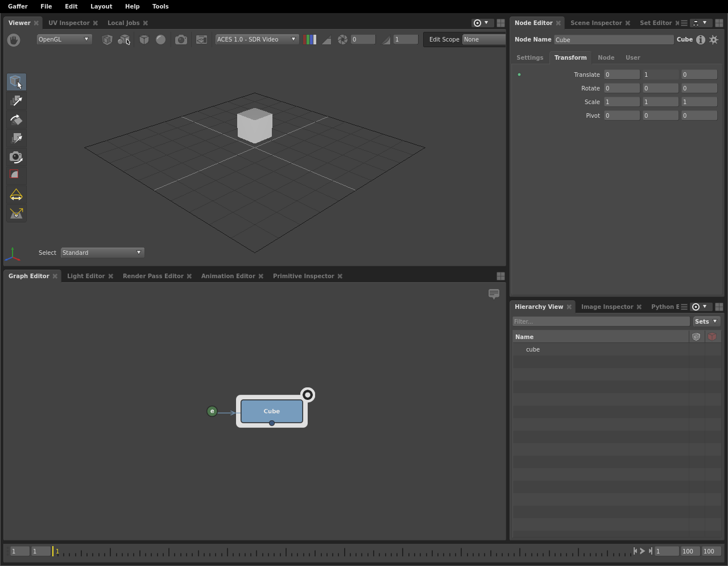Toggle the Selection tool button
Image resolution: width=728 pixels, height=566 pixels.
click(16, 82)
